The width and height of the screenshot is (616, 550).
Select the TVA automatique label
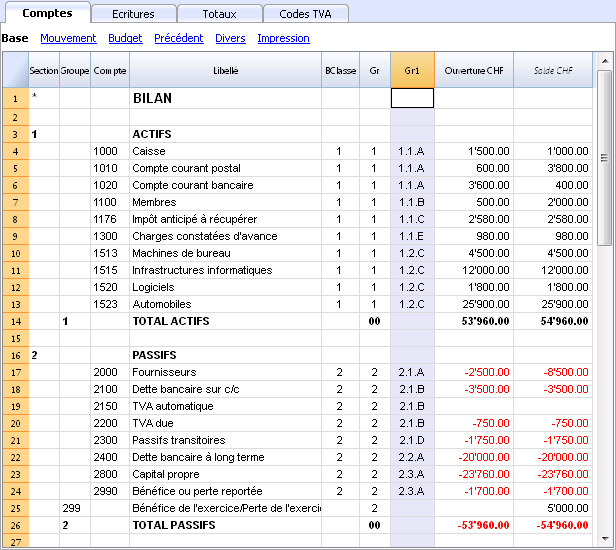[x=172, y=406]
